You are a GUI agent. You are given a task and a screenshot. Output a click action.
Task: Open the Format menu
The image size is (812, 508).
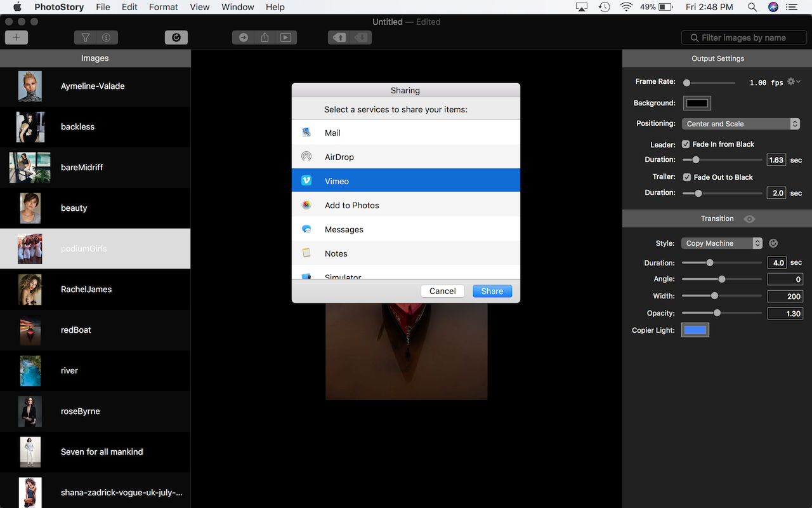pos(164,7)
